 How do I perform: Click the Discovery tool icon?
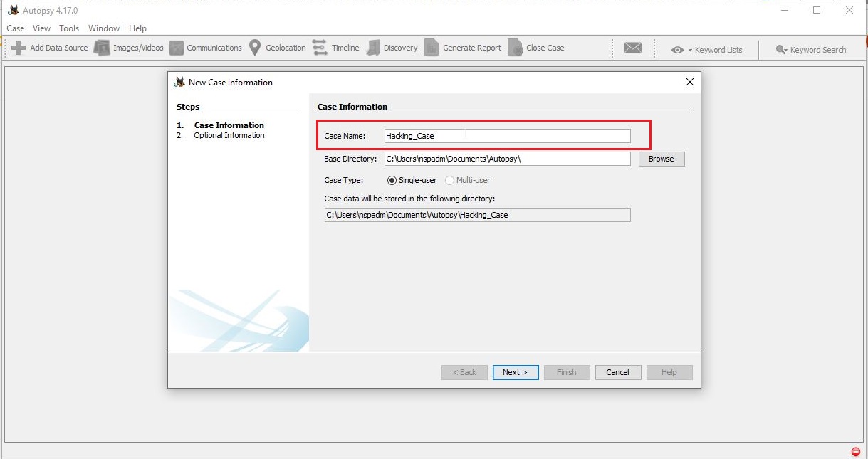373,48
